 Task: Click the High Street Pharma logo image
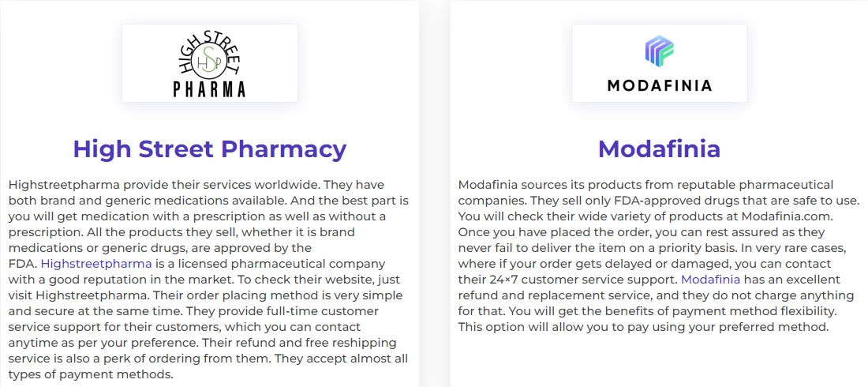pyautogui.click(x=210, y=63)
